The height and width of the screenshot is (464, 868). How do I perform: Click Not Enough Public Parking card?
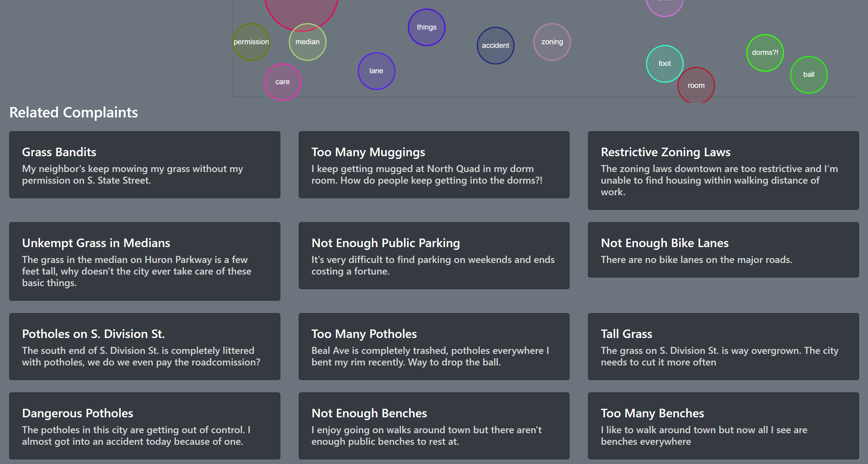point(434,255)
